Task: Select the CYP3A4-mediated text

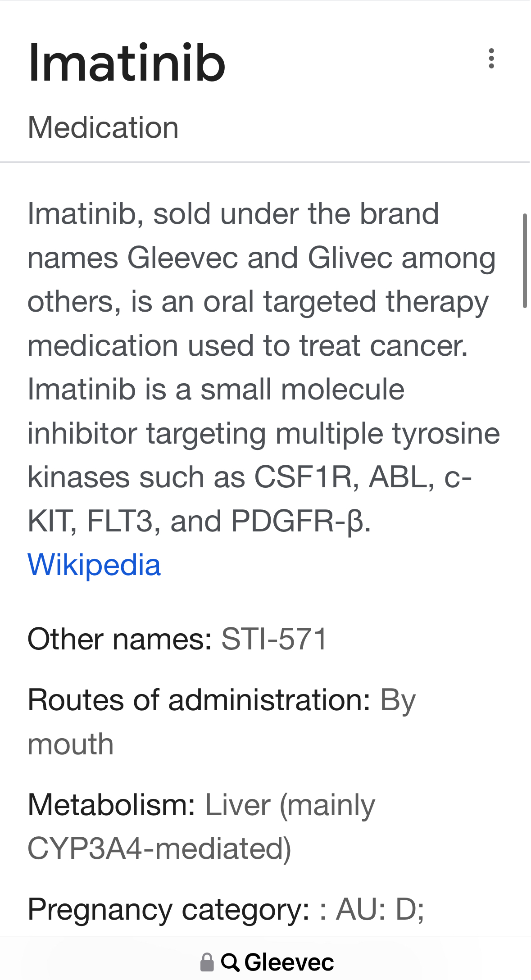Action: click(159, 849)
